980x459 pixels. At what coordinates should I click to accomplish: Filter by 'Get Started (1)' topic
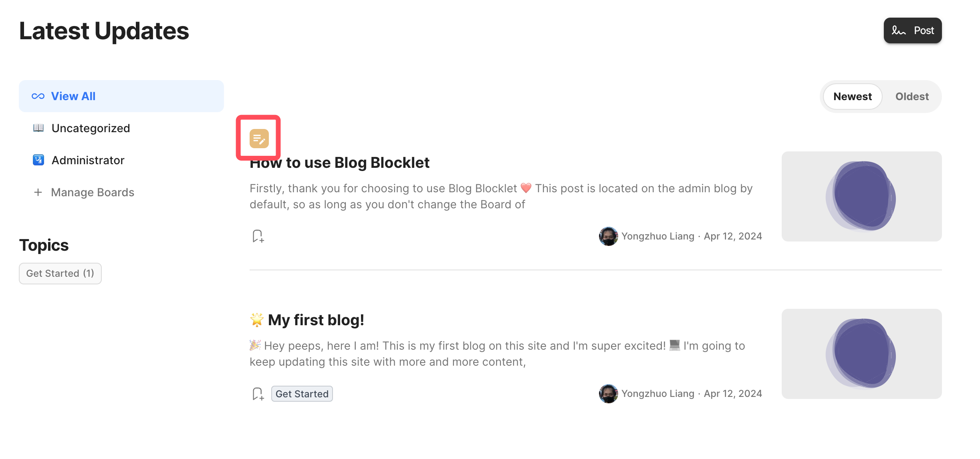pyautogui.click(x=60, y=274)
